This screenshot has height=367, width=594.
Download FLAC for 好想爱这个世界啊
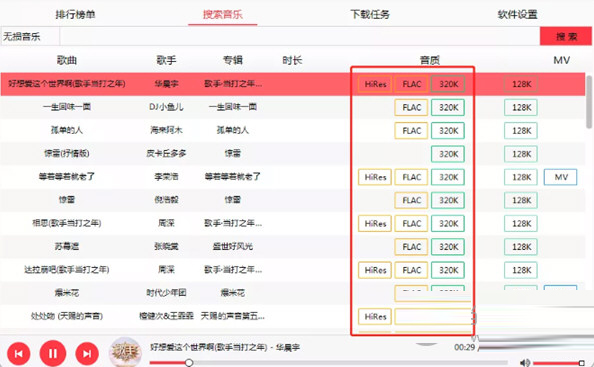411,84
